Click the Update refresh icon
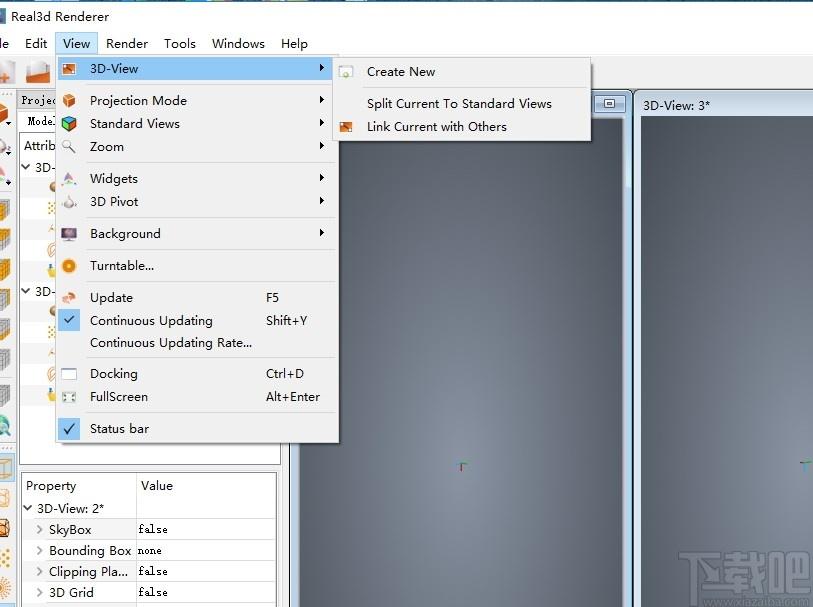The width and height of the screenshot is (813, 607). 69,298
